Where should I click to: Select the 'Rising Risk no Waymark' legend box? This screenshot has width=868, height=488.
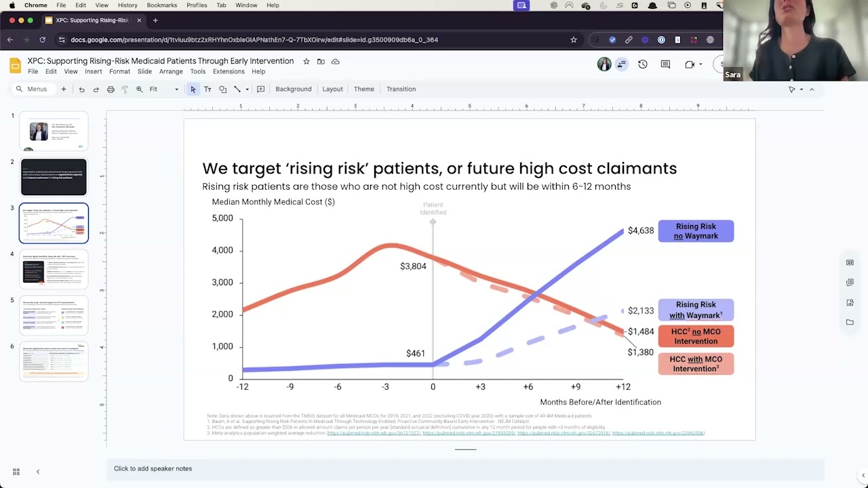pos(696,231)
